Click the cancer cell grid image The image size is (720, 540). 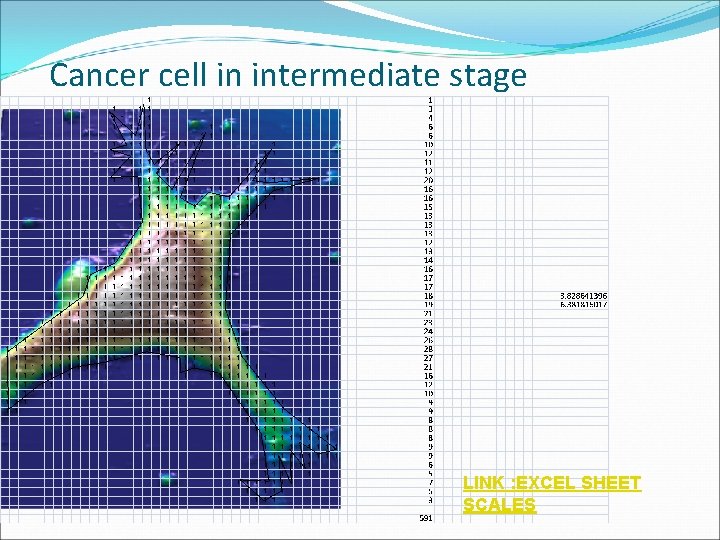coord(170,309)
